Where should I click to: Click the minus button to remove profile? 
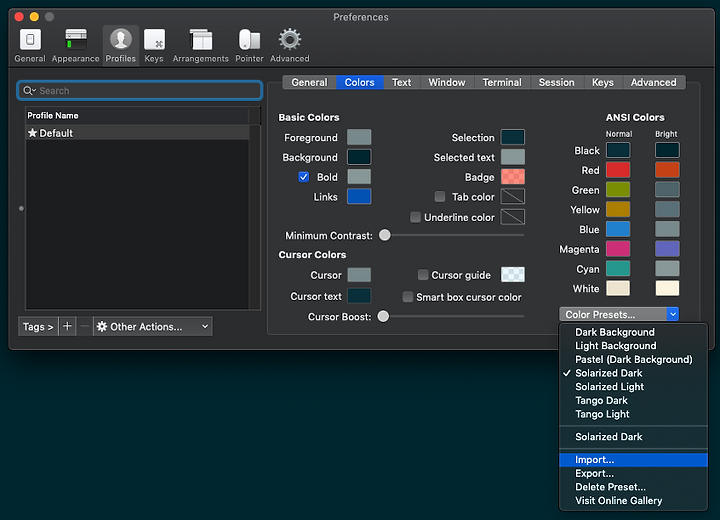(x=84, y=326)
